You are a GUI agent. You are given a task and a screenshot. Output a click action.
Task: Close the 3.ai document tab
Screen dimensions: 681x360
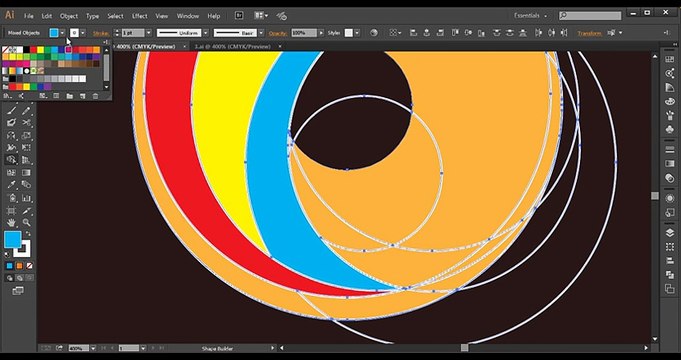point(280,46)
